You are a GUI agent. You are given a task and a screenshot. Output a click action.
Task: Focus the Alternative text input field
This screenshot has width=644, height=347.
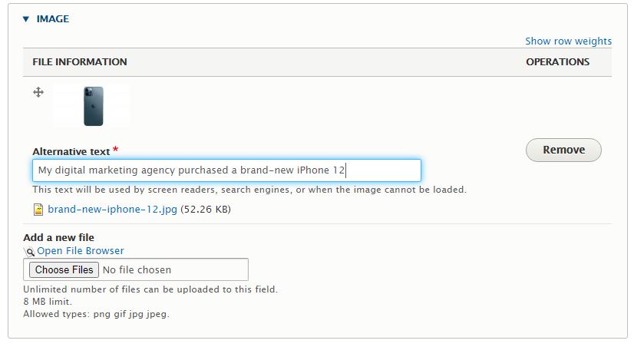tap(226, 170)
